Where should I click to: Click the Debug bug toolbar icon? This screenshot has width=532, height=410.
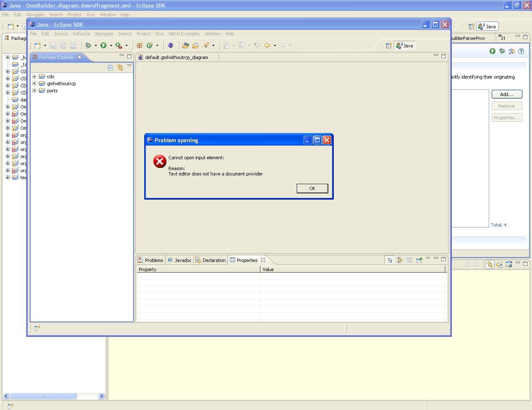coord(88,45)
